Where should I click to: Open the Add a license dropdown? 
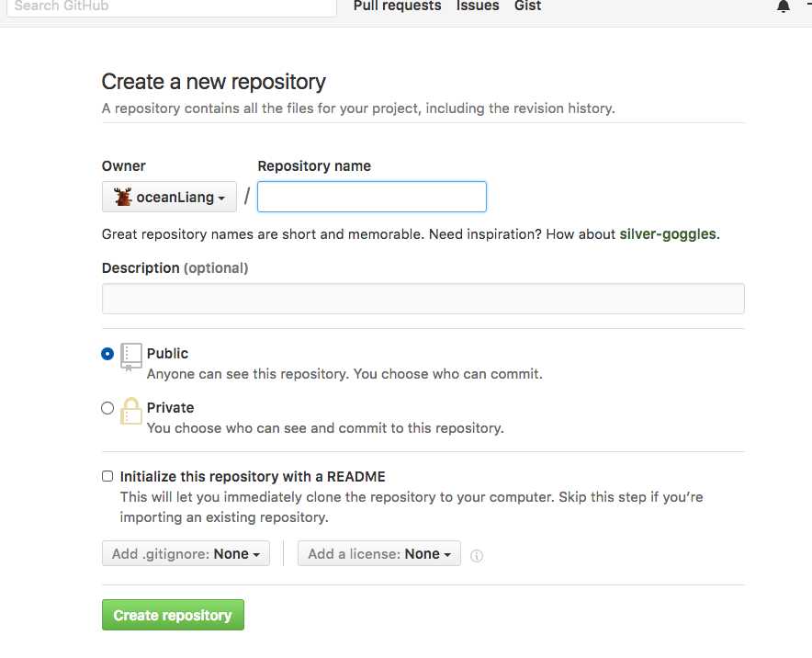tap(379, 553)
